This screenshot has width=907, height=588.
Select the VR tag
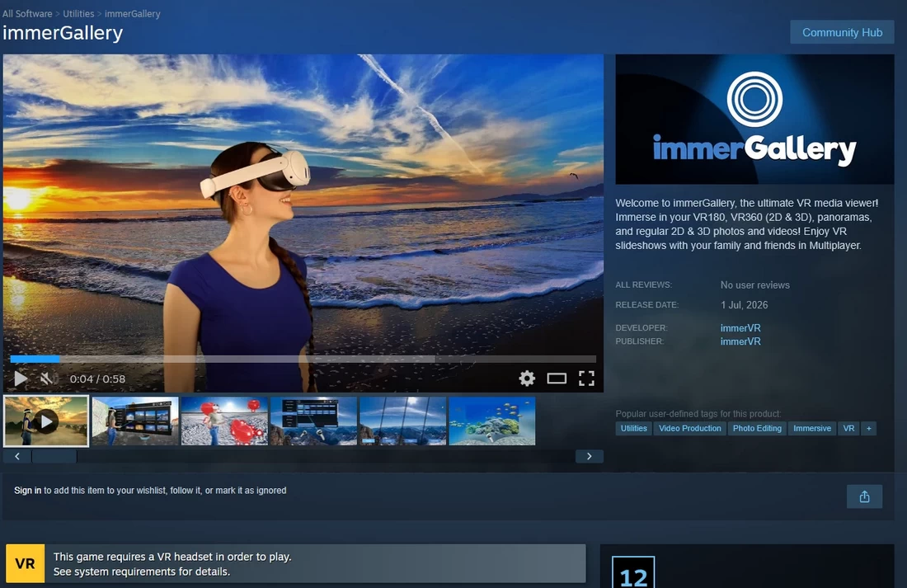[x=848, y=428]
